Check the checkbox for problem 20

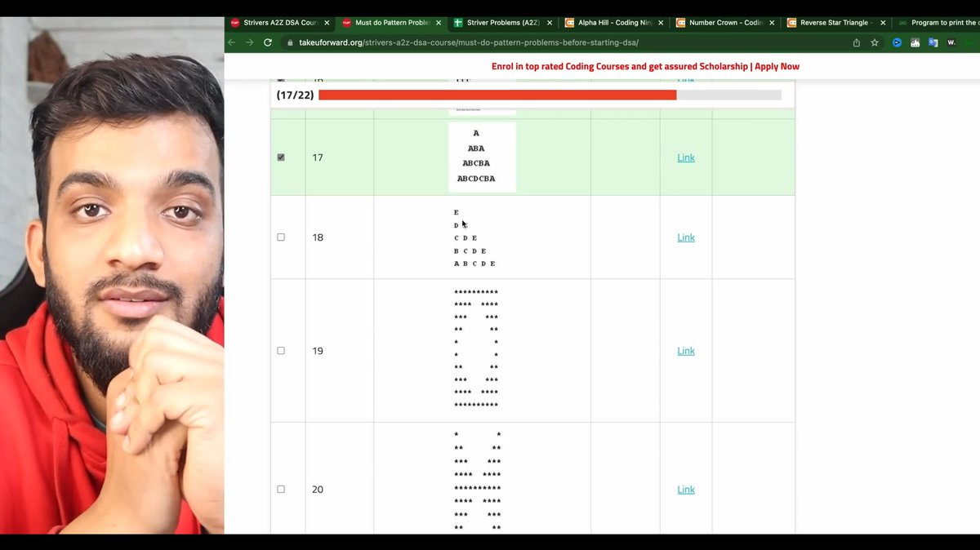pyautogui.click(x=281, y=490)
